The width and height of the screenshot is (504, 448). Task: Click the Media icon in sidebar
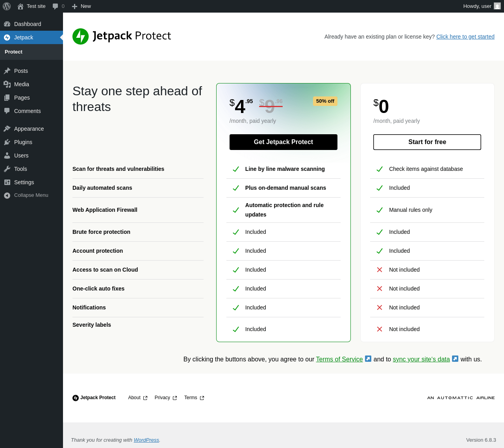[x=7, y=84]
